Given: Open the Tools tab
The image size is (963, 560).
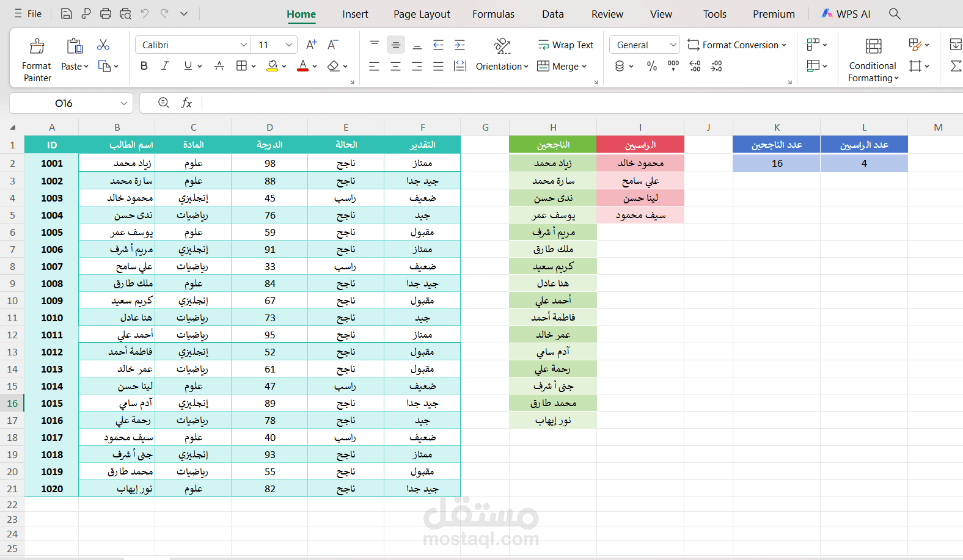Looking at the screenshot, I should [715, 14].
